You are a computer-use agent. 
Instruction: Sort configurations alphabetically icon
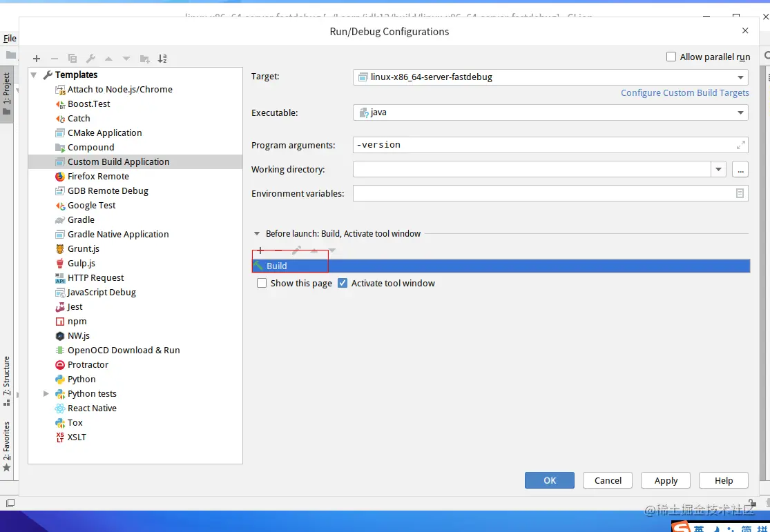(x=162, y=59)
